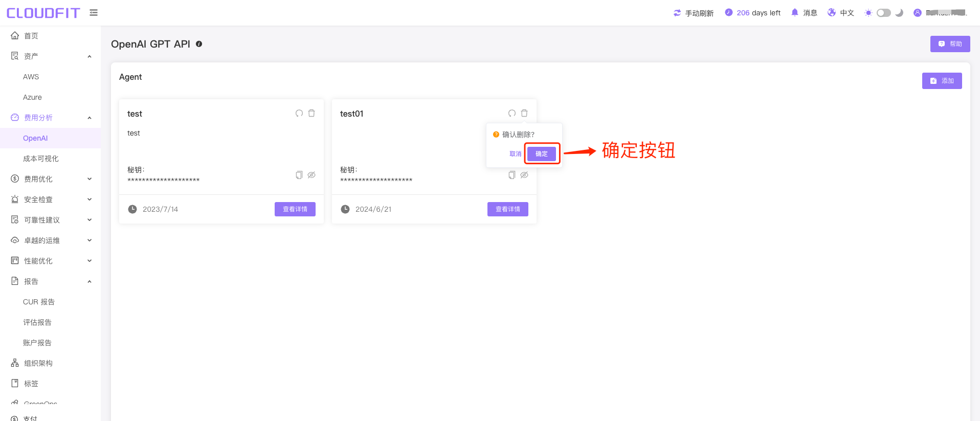
Task: Select OpenAI sidebar item
Action: (x=50, y=138)
